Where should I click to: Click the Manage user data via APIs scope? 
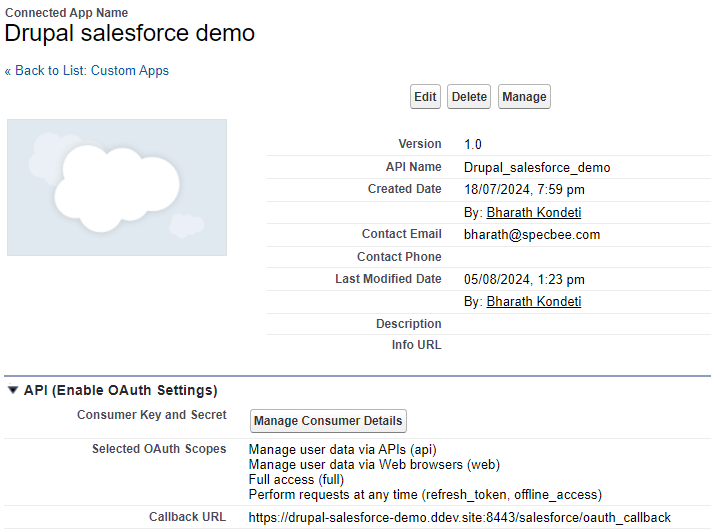click(342, 450)
